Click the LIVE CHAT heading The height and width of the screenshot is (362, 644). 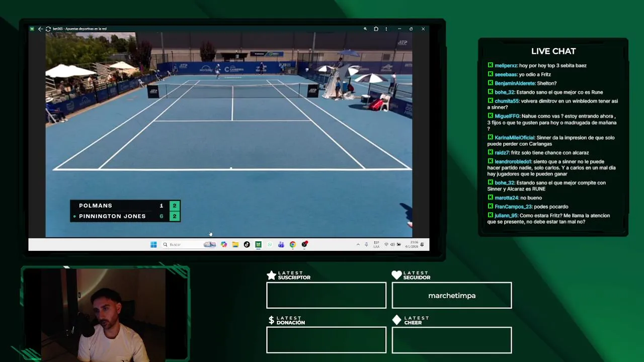553,51
